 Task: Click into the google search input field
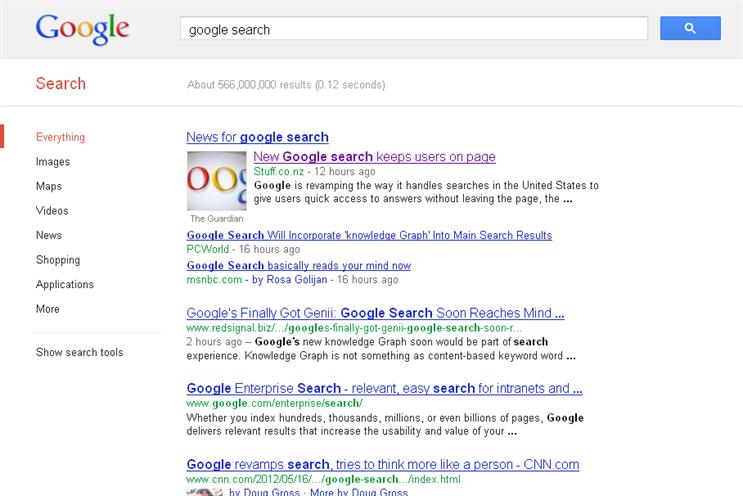tap(413, 29)
